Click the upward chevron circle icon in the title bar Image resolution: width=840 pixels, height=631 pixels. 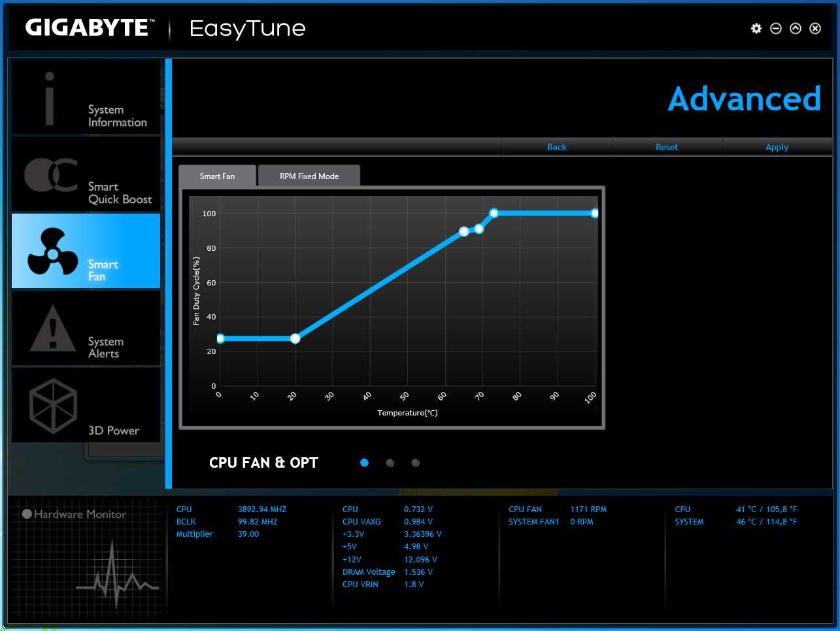pyautogui.click(x=796, y=28)
